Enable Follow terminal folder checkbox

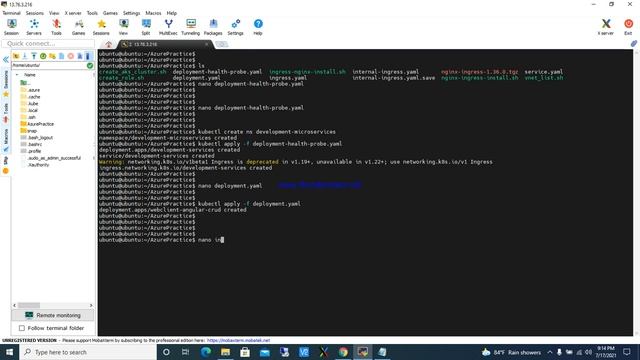tap(22, 328)
